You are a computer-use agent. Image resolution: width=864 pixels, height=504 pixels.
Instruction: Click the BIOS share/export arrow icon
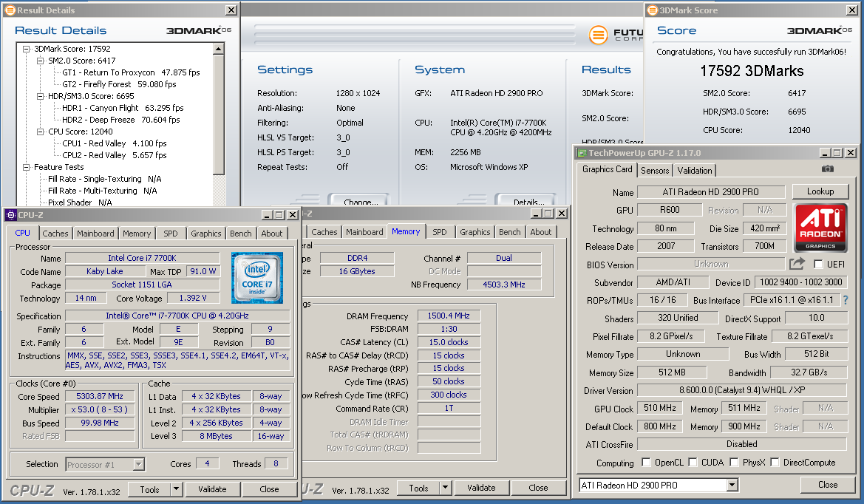pos(797,264)
